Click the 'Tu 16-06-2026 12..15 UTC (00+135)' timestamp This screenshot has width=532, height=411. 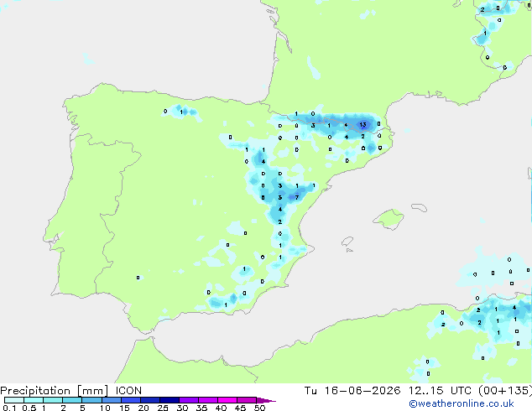pos(418,391)
